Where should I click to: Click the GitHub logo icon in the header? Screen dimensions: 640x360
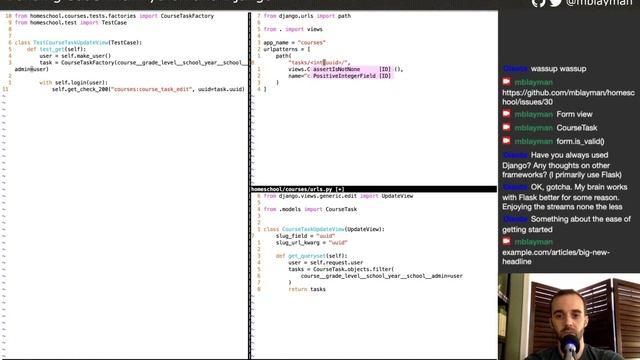click(x=538, y=3)
